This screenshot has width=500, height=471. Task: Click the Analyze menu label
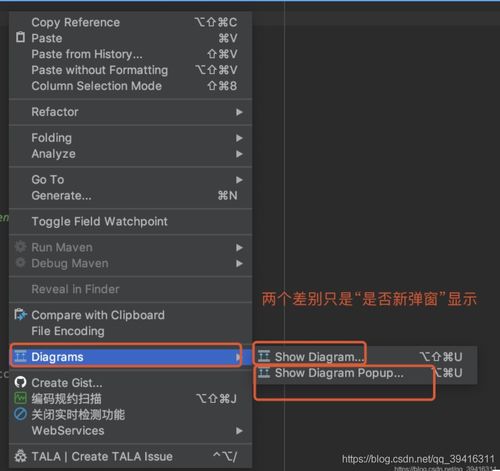(x=54, y=154)
